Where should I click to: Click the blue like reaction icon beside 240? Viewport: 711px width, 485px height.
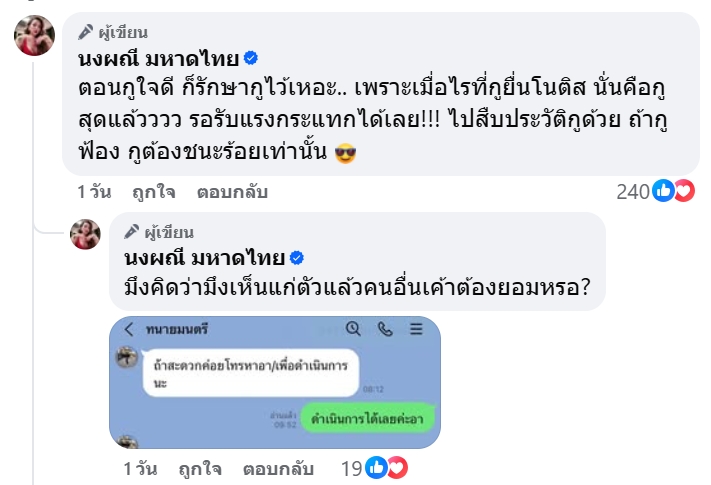[663, 191]
